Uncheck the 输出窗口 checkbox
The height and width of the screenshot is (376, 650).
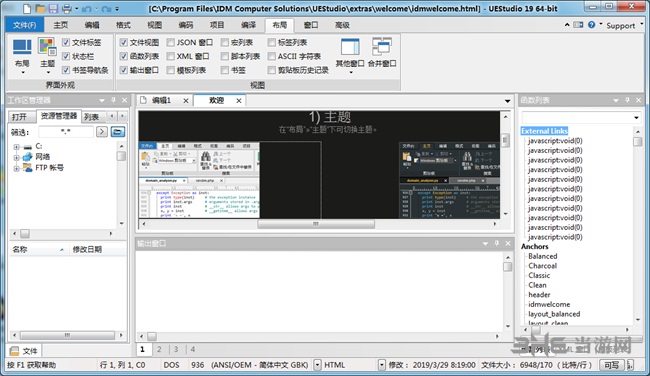123,70
